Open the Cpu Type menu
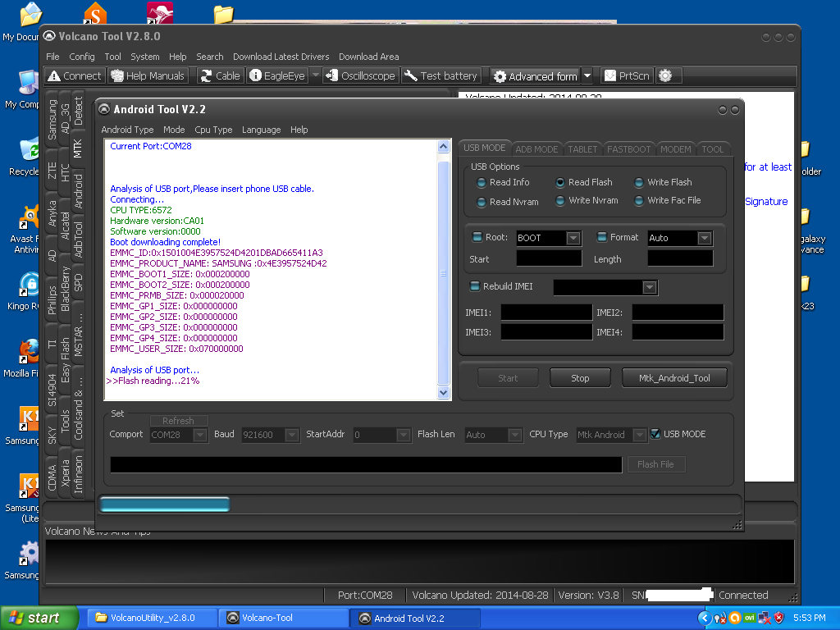Screen dimensions: 840x630 point(213,130)
